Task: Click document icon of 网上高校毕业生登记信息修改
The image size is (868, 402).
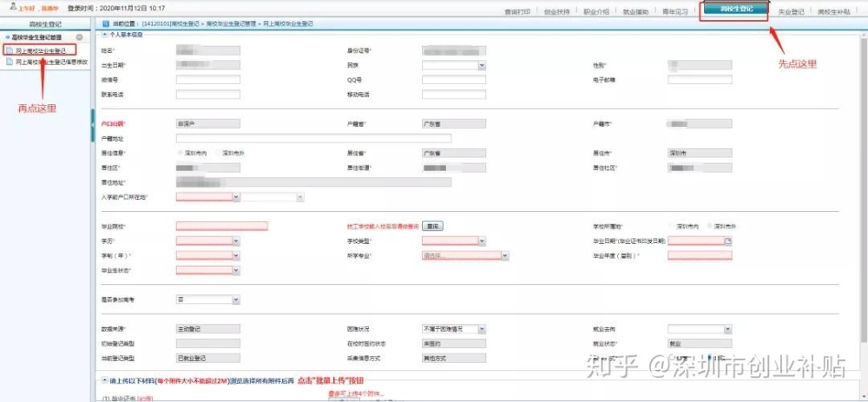Action: (10, 62)
